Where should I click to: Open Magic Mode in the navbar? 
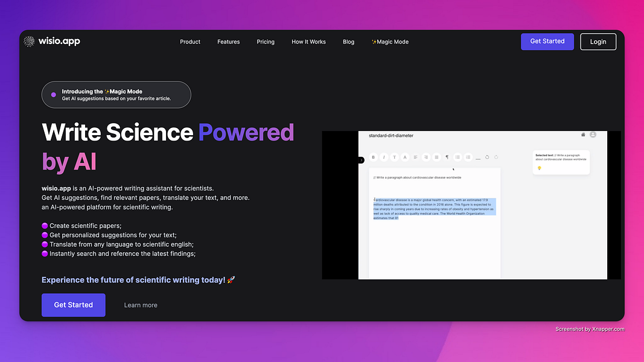tap(390, 42)
